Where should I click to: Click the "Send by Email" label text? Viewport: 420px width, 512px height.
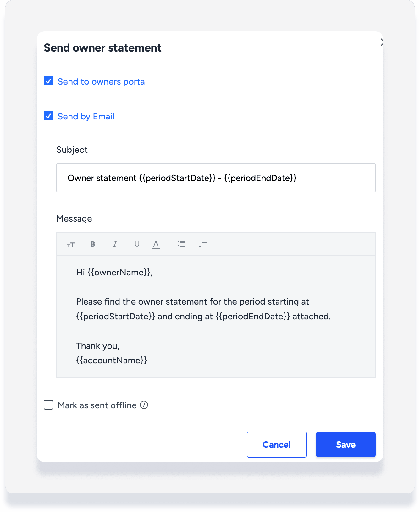click(x=86, y=117)
